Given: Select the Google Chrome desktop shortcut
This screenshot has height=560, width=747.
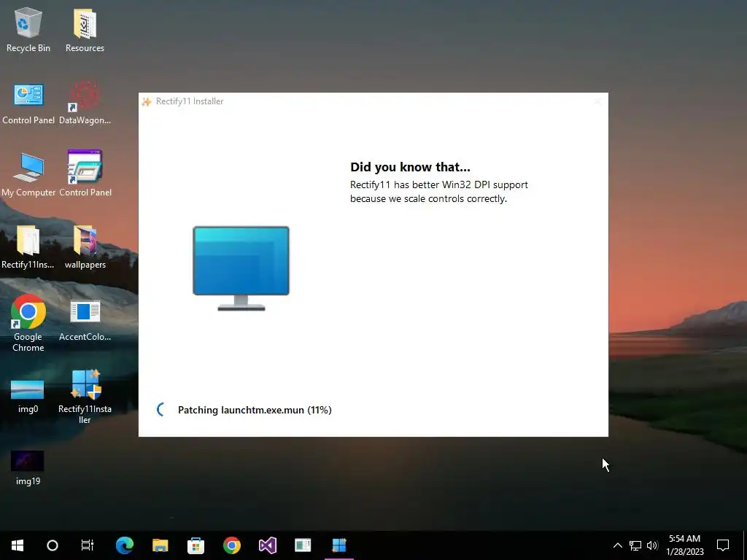Looking at the screenshot, I should 28,324.
